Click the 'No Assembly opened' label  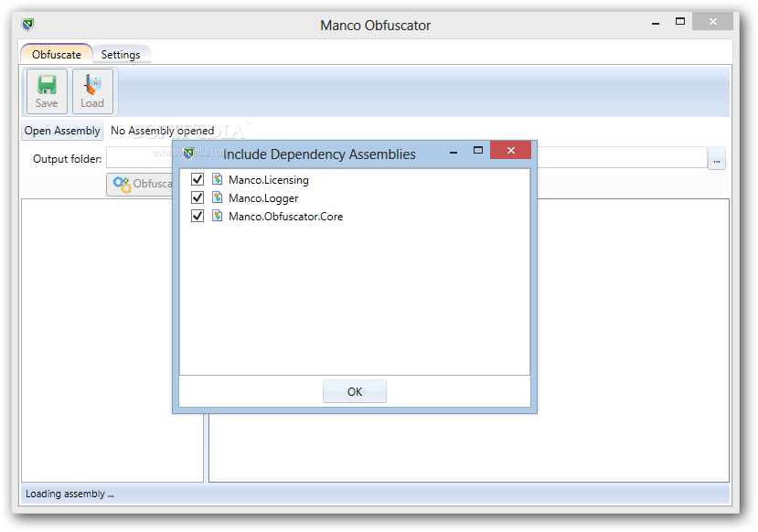tap(163, 131)
